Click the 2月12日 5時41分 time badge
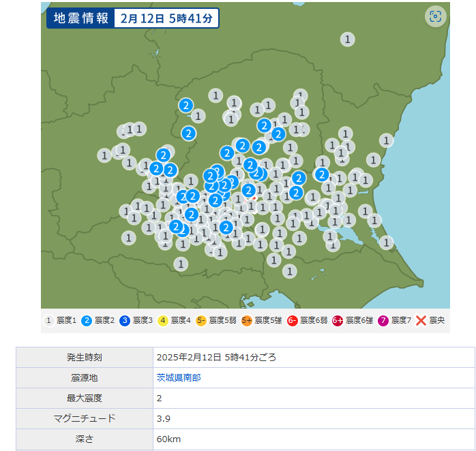Image resolution: width=476 pixels, height=451 pixels. point(166,18)
